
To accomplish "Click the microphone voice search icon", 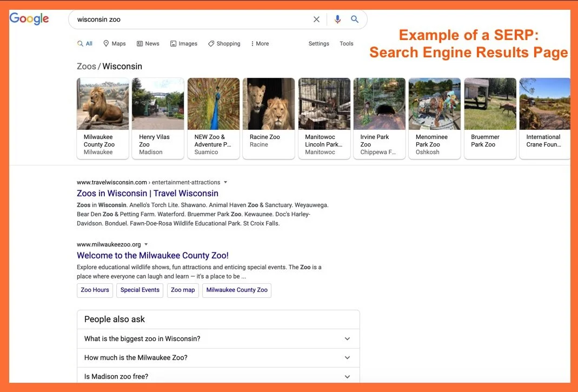I will (x=337, y=19).
